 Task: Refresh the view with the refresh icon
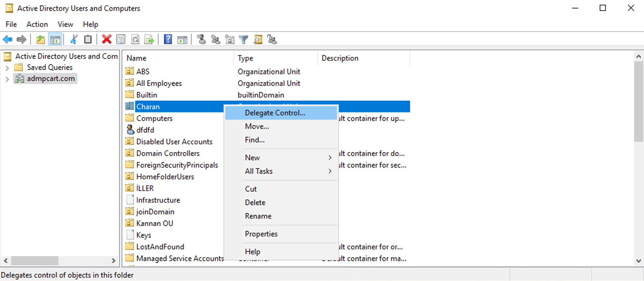coord(135,39)
